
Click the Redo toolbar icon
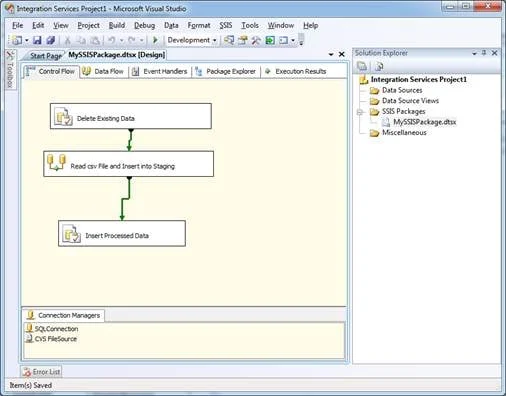pyautogui.click(x=132, y=40)
